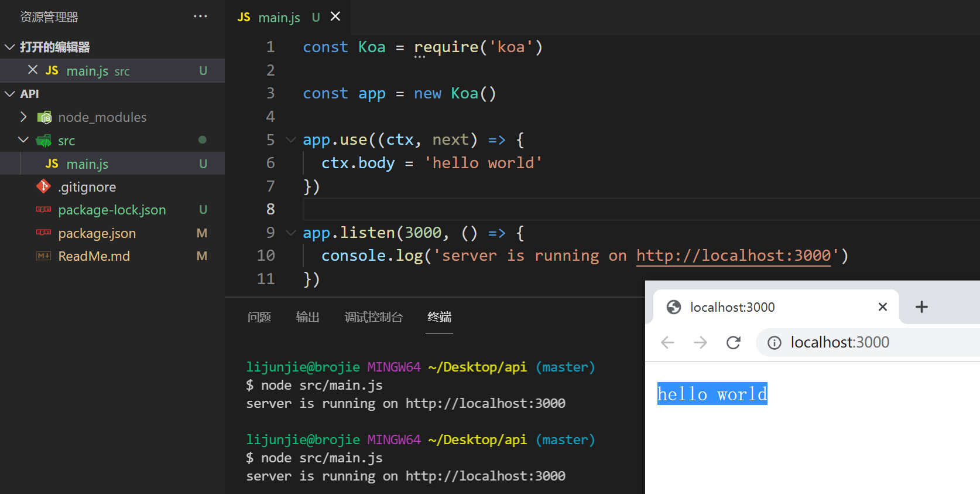Click the highlighted hello world page text

pyautogui.click(x=712, y=394)
